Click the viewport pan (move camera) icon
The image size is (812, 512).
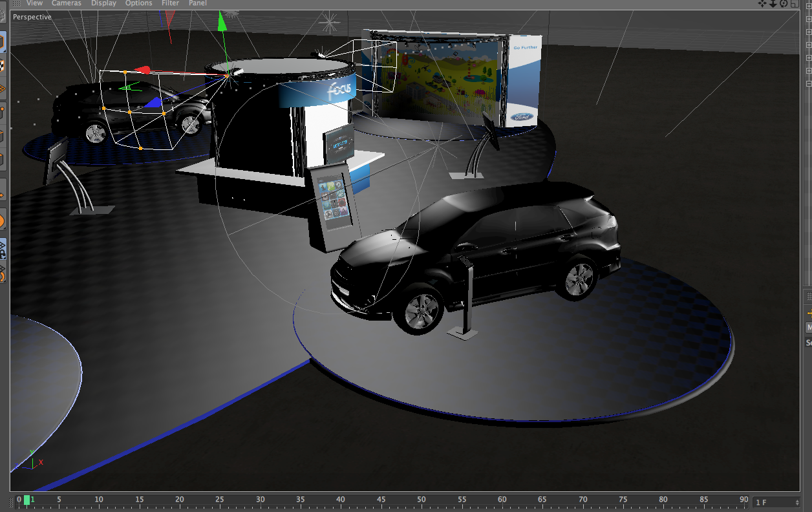762,3
